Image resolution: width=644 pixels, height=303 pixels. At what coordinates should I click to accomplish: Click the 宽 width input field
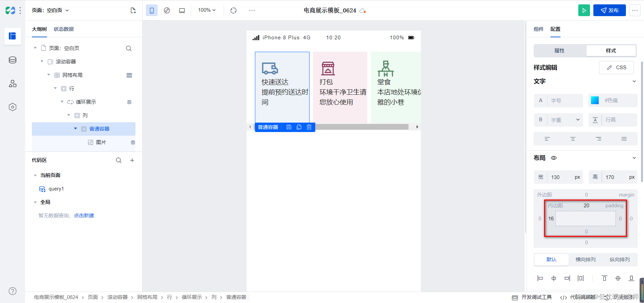click(558, 177)
